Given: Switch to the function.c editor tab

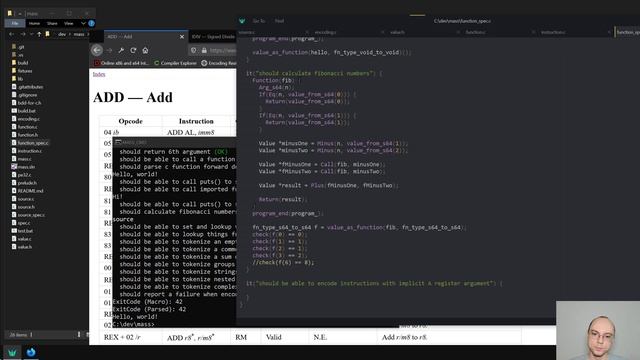Looking at the screenshot, I should click(x=476, y=32).
